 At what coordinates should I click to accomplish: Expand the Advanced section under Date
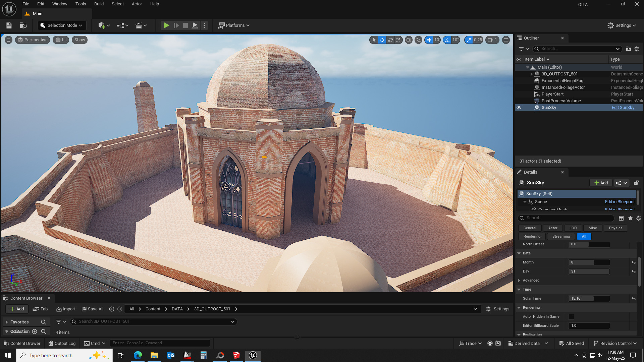coord(519,281)
